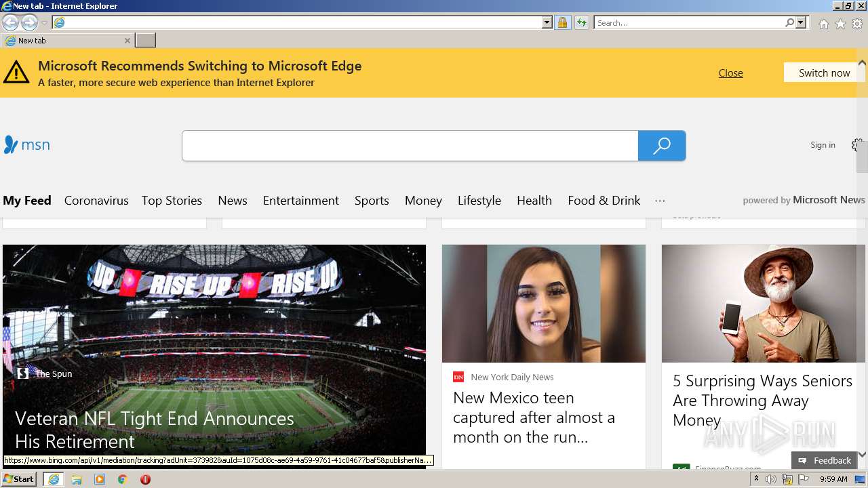
Task: Open the News section
Action: (x=233, y=201)
